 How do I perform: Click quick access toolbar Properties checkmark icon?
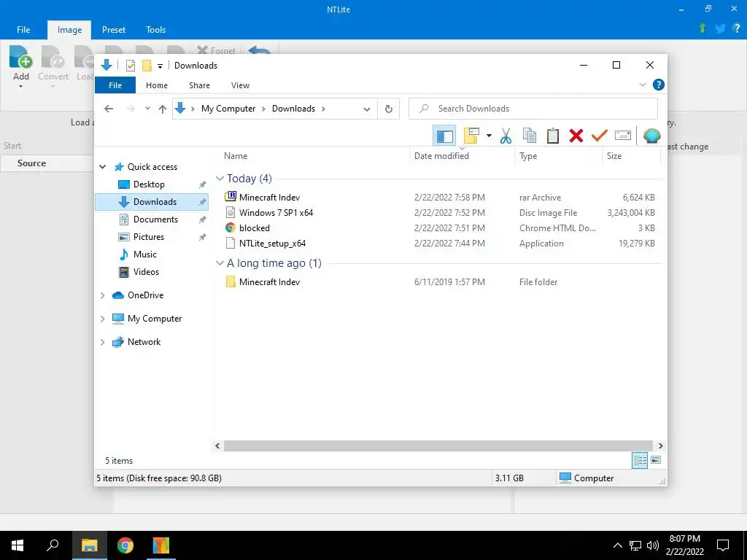point(131,66)
